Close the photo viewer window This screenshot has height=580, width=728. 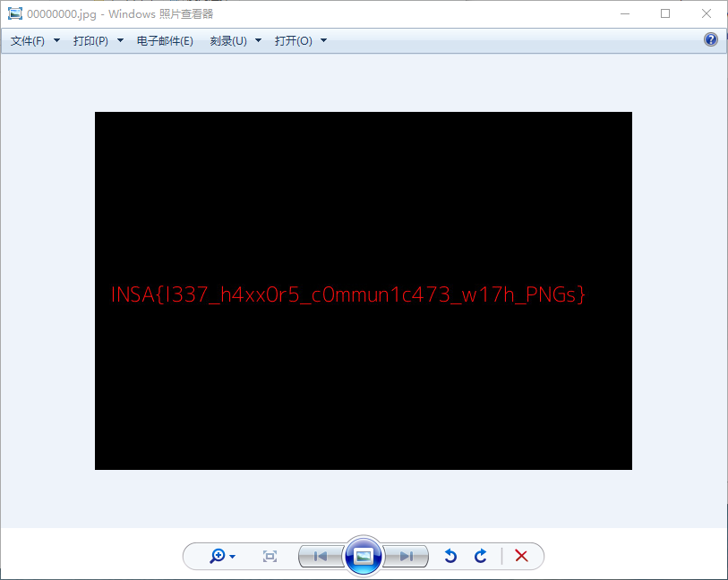[707, 14]
